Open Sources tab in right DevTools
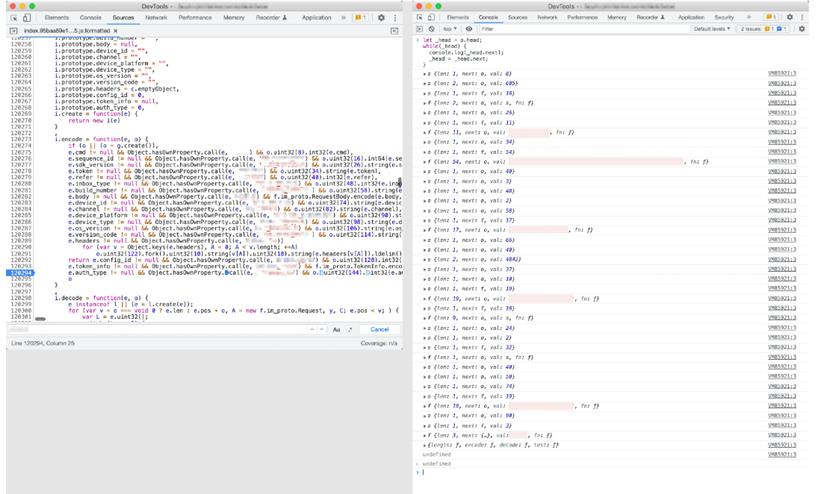The image size is (820, 494). [x=518, y=17]
